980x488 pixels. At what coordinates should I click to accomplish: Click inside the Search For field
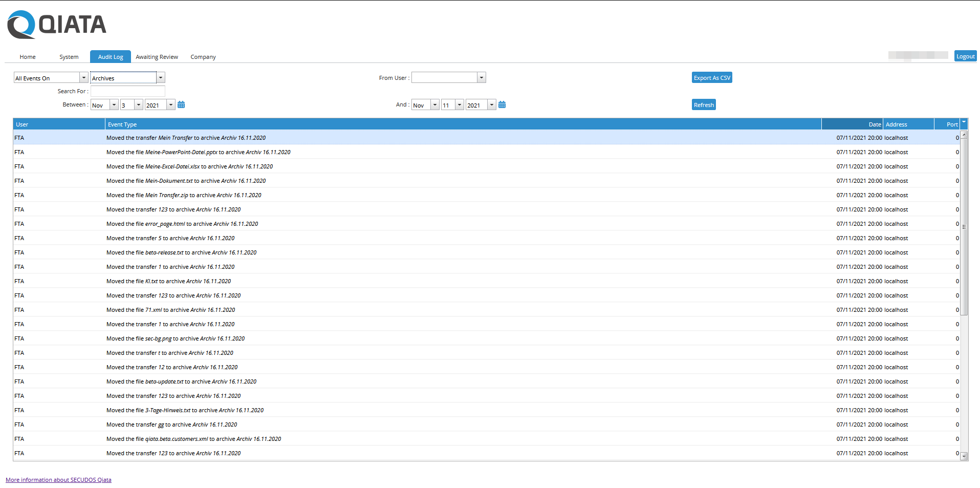pyautogui.click(x=127, y=91)
